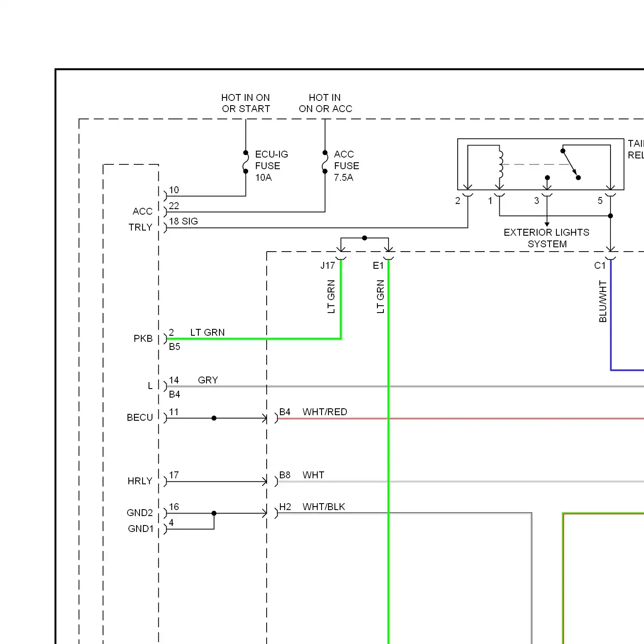Select the BLU/WHT wire label

tap(603, 301)
